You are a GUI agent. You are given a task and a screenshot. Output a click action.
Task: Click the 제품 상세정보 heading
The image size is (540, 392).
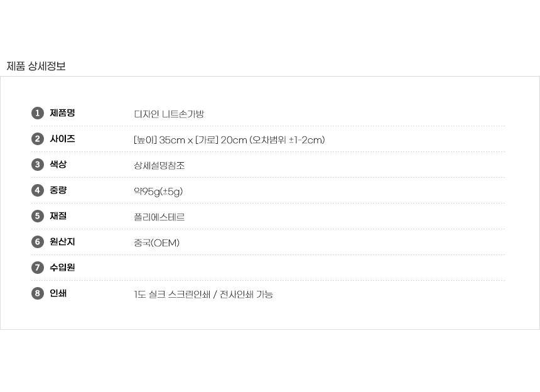tap(36, 66)
